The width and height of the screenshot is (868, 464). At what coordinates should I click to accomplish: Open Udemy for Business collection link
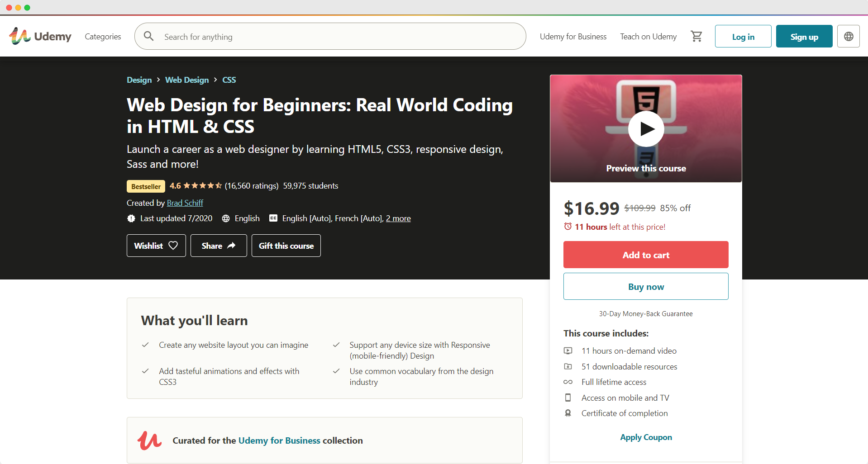point(279,440)
